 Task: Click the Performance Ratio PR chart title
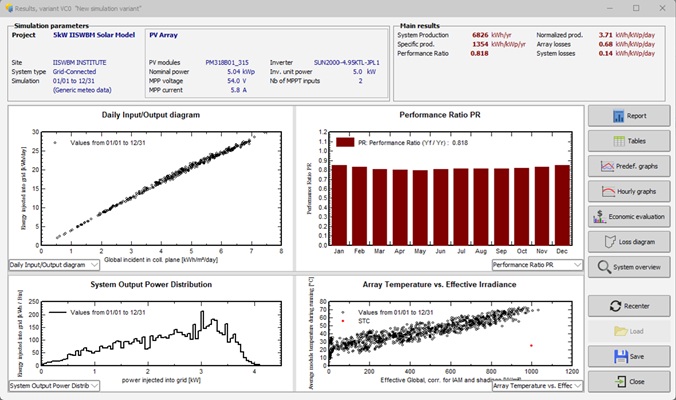tap(440, 115)
